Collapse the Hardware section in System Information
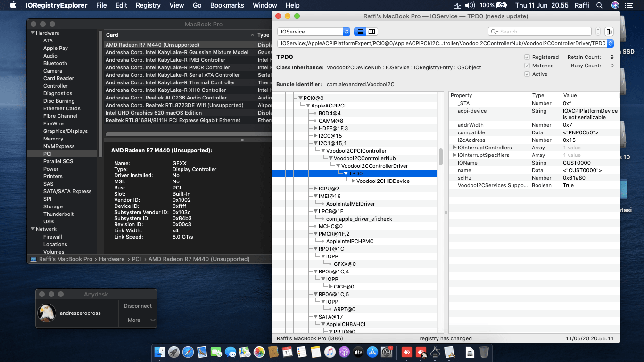 coord(33,33)
